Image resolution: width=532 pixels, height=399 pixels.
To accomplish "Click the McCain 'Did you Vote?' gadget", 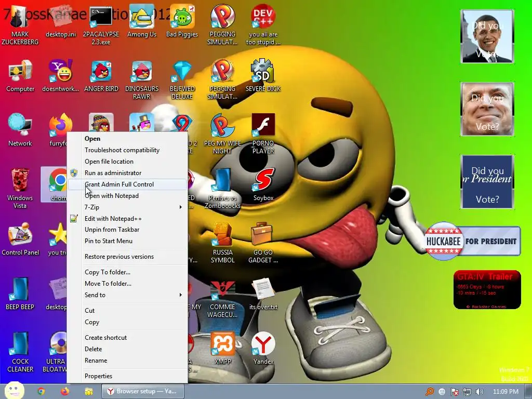I will click(487, 109).
